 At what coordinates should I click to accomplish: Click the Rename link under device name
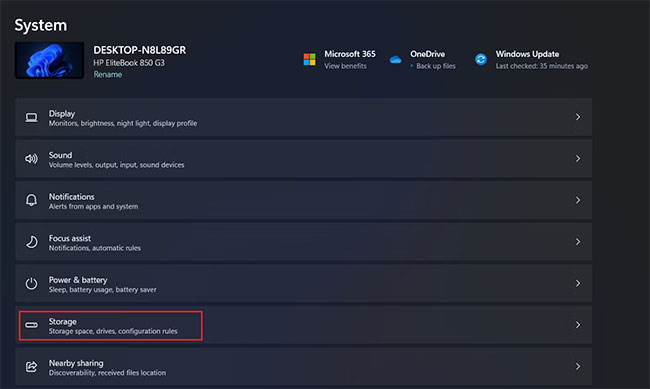click(x=108, y=75)
